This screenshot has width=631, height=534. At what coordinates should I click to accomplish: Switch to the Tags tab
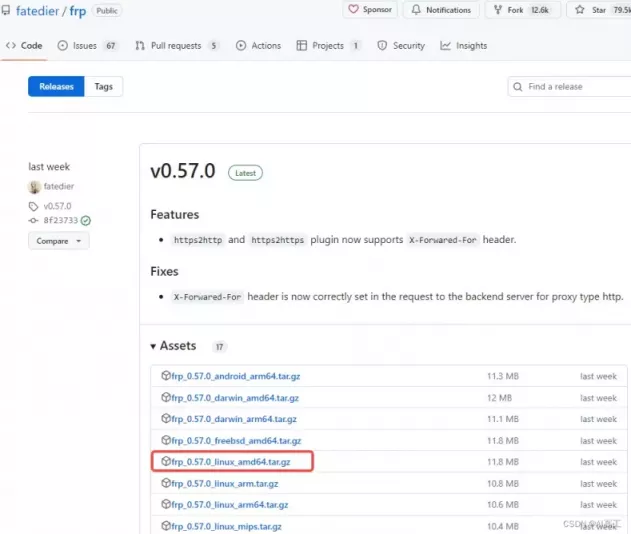coord(103,87)
